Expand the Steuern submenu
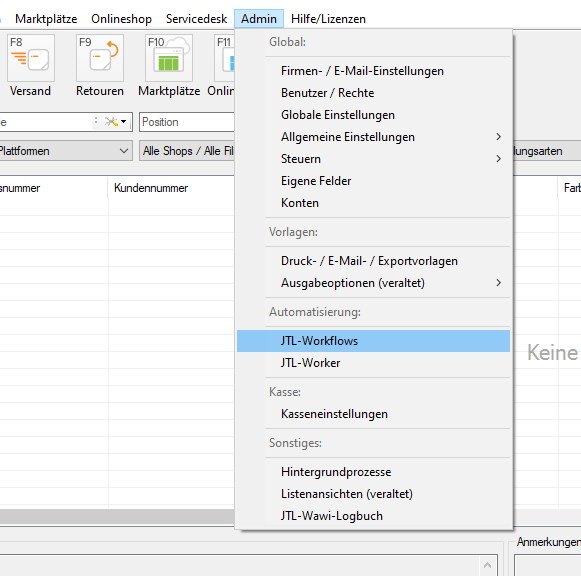 click(374, 159)
